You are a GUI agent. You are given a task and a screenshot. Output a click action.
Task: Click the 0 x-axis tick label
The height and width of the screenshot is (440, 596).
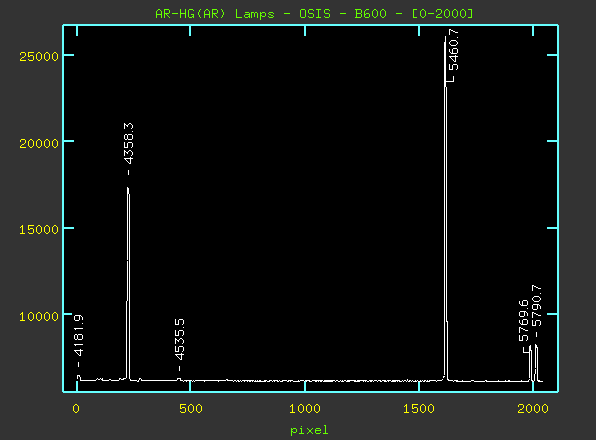(x=76, y=409)
